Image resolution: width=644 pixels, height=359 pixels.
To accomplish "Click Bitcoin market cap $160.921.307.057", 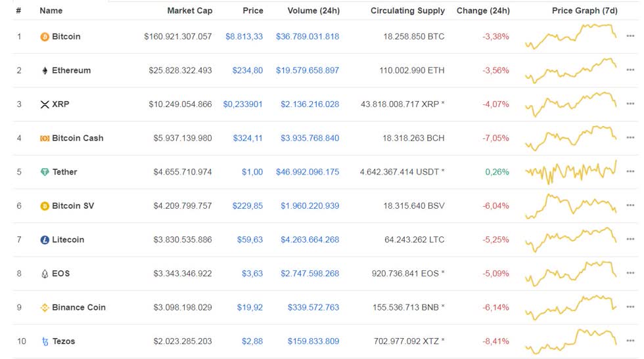I will (x=178, y=37).
